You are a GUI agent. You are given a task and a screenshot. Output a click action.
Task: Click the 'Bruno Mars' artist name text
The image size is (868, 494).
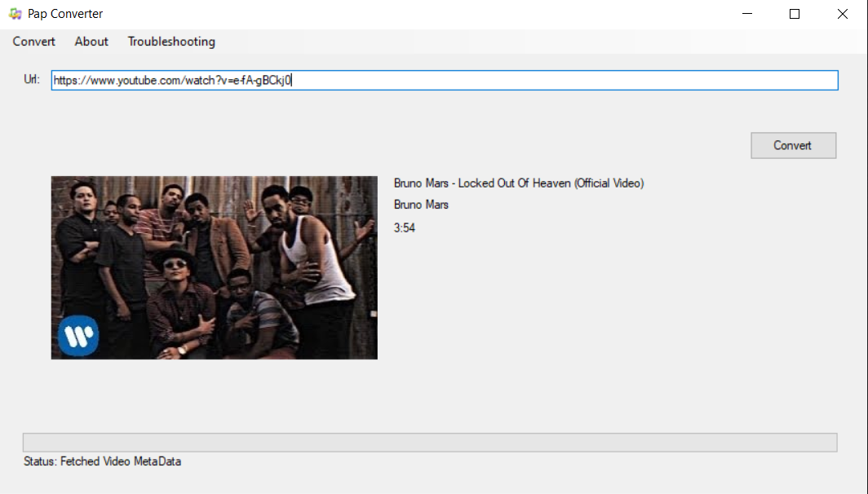click(421, 205)
